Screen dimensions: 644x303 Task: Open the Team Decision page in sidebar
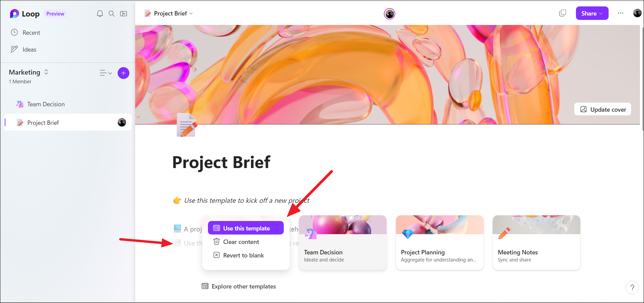[46, 104]
